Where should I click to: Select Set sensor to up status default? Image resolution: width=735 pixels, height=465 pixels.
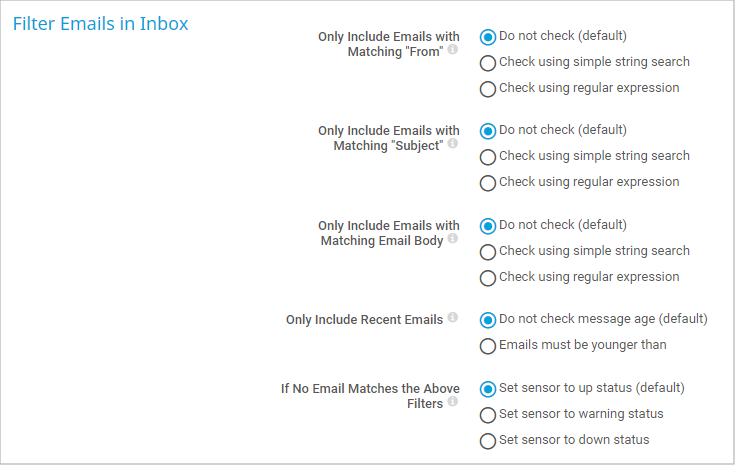pos(488,389)
